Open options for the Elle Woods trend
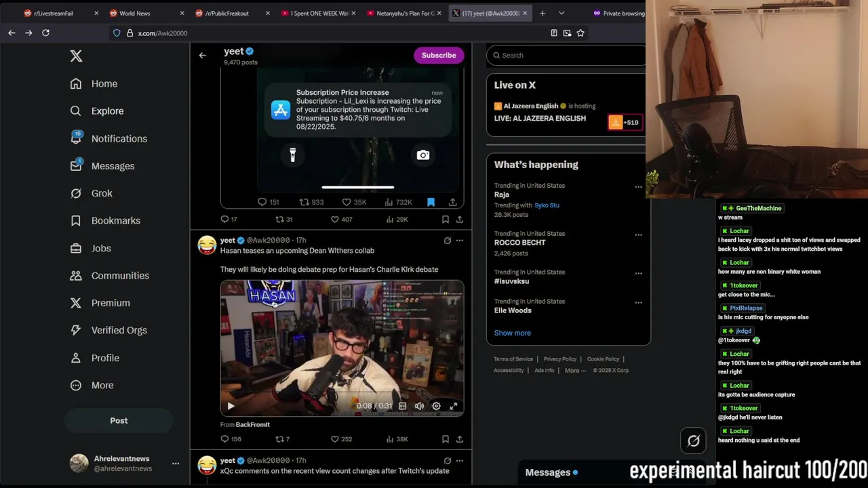This screenshot has width=868, height=488. pos(638,302)
